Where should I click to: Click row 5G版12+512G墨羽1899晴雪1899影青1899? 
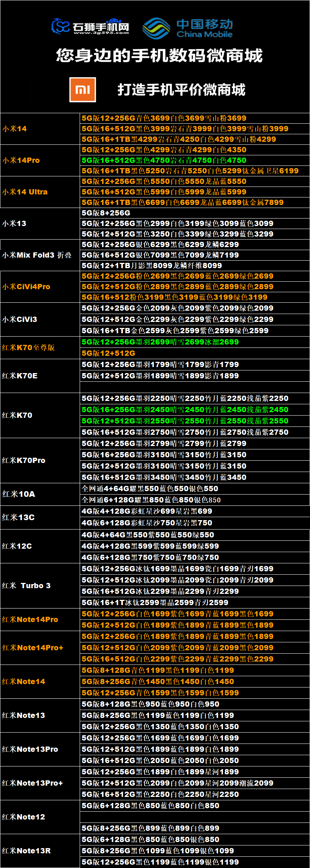195,376
